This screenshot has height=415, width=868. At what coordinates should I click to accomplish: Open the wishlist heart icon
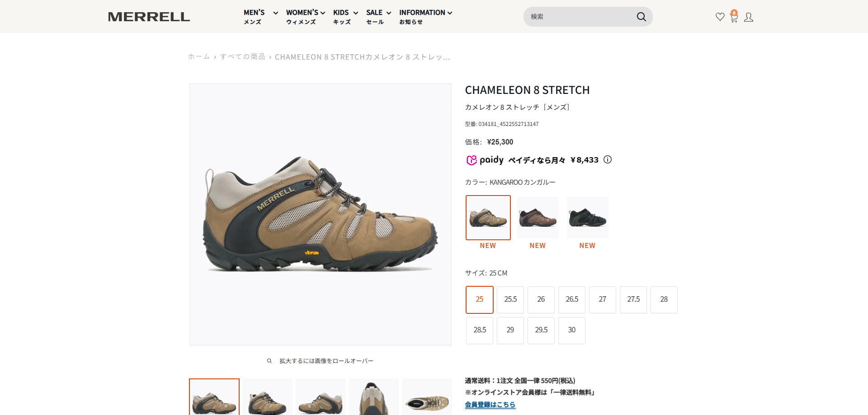(720, 17)
